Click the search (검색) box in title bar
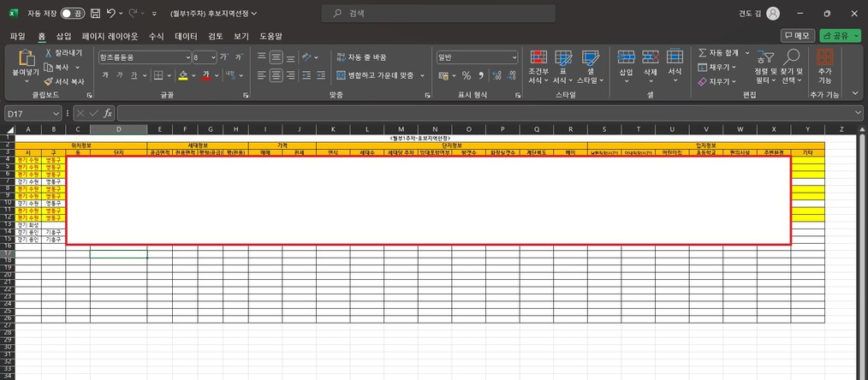The image size is (868, 380). coord(438,14)
